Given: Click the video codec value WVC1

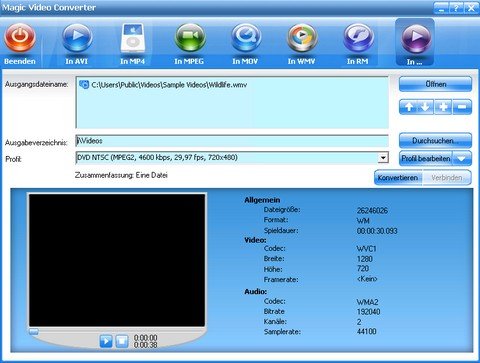Looking at the screenshot, I should [366, 249].
